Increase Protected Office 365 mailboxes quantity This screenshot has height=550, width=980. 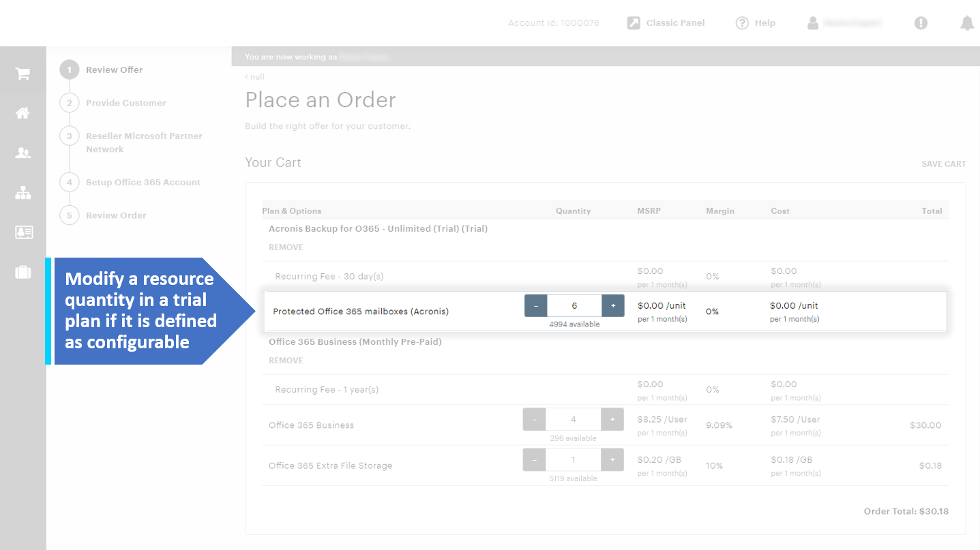[x=613, y=306]
